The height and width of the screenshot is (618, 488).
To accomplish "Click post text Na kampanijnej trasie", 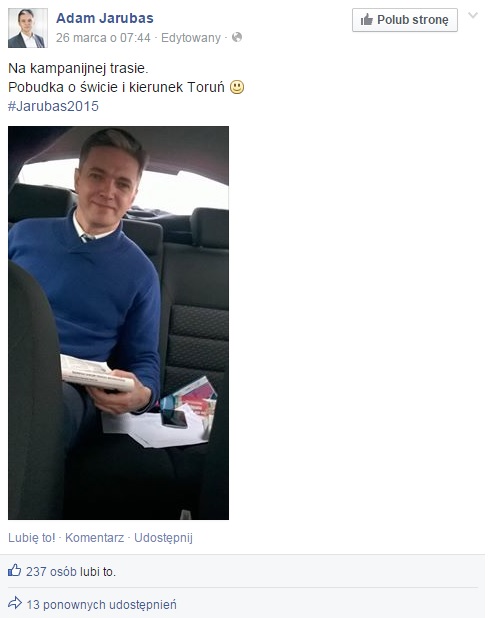I will (x=78, y=69).
